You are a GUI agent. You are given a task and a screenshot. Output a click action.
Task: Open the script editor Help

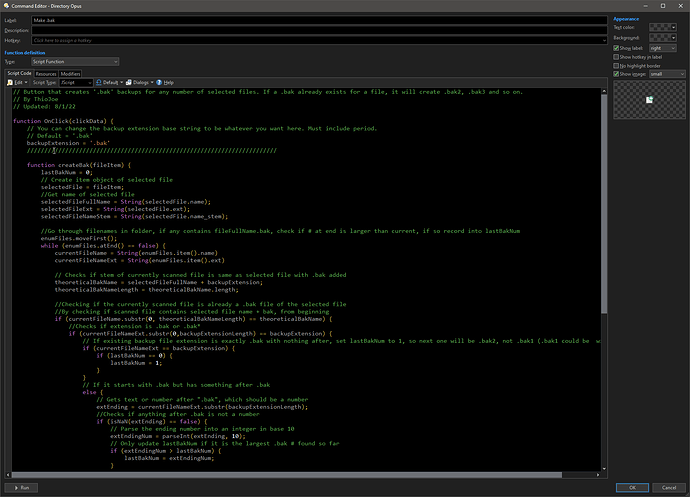point(165,82)
